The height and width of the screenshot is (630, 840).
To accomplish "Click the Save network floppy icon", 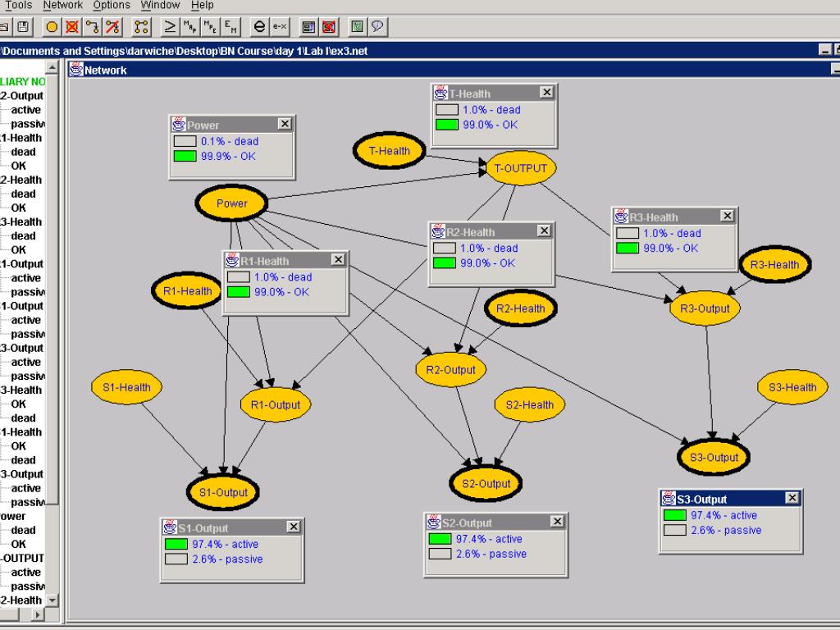I will (23, 26).
